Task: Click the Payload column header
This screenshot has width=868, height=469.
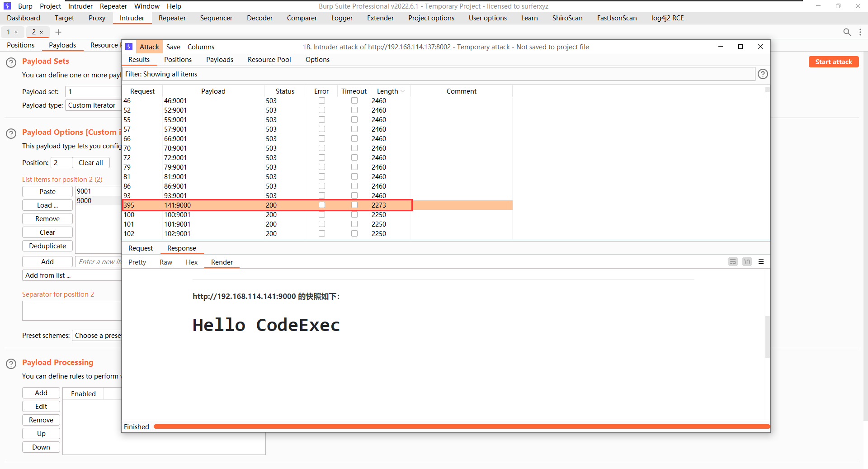Action: click(x=213, y=91)
